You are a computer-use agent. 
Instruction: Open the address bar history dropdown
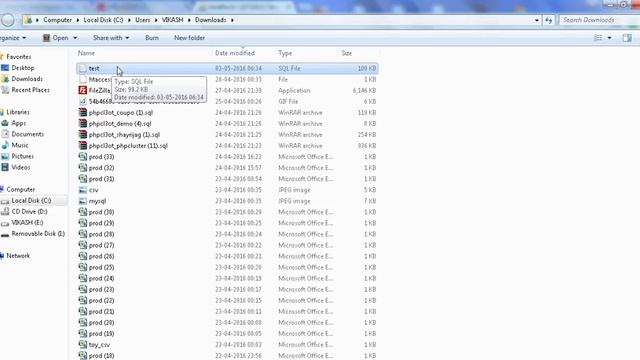coord(537,20)
